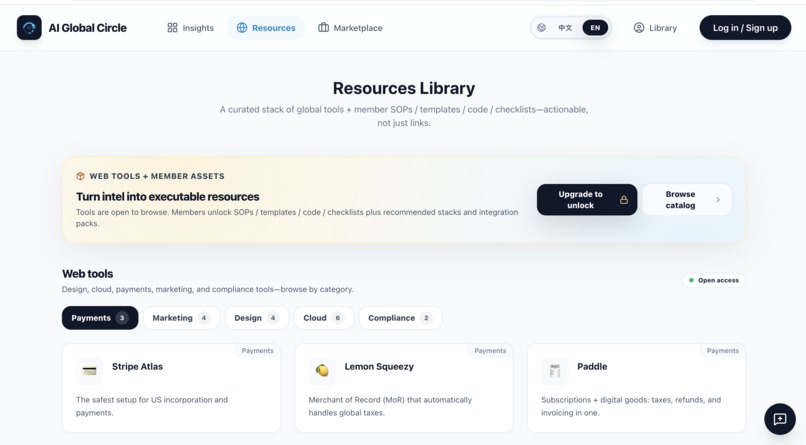Click the Turn intel into executable resources heading

168,197
